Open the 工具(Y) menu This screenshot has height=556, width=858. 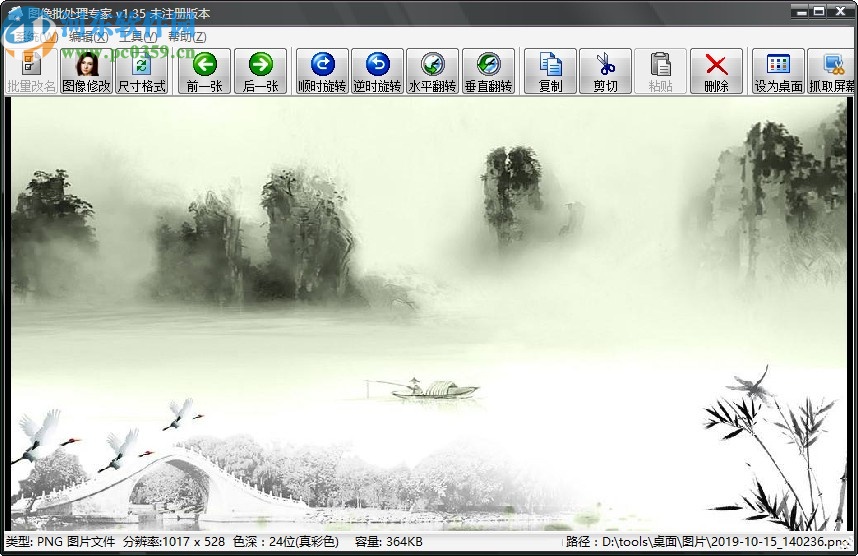pos(136,36)
